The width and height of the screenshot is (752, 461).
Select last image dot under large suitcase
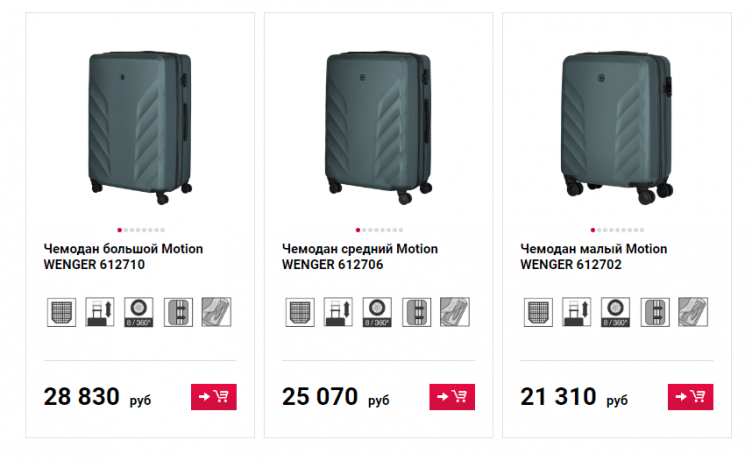162,230
